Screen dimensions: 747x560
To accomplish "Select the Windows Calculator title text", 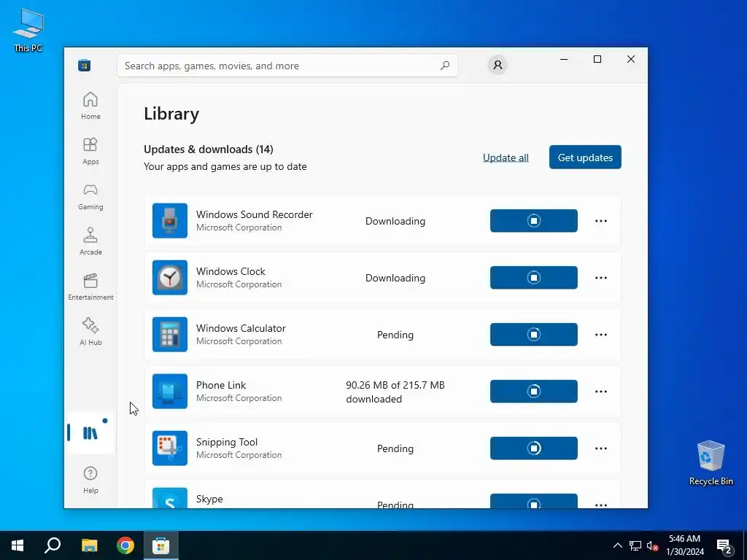I will pyautogui.click(x=241, y=328).
